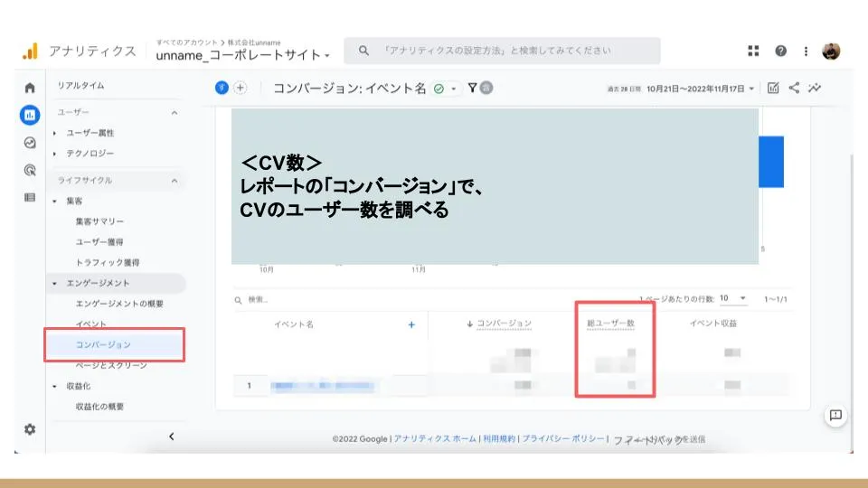The height and width of the screenshot is (488, 868).
Task: Open the customize report icon
Action: tap(773, 88)
